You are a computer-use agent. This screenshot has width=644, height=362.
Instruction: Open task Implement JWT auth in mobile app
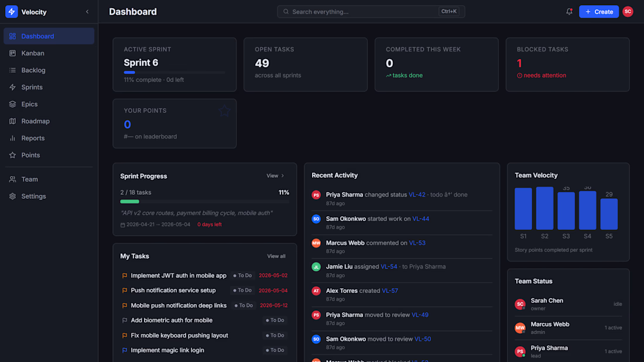coord(179,275)
